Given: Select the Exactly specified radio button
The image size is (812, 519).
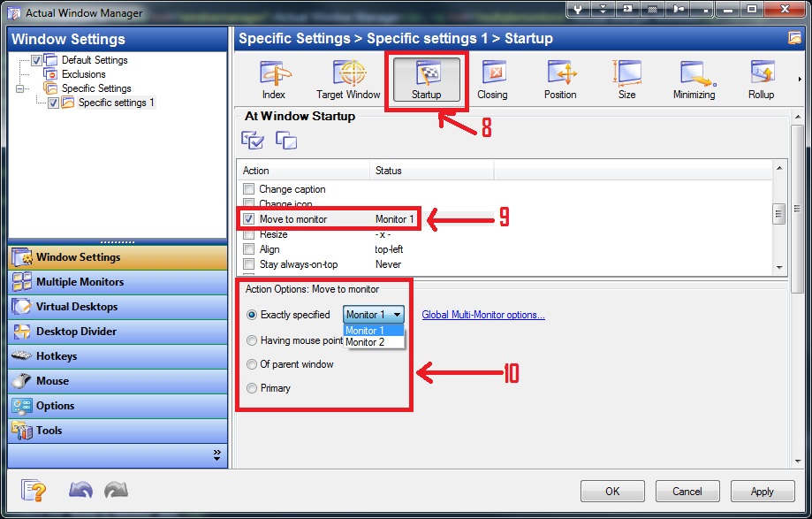Looking at the screenshot, I should (252, 315).
